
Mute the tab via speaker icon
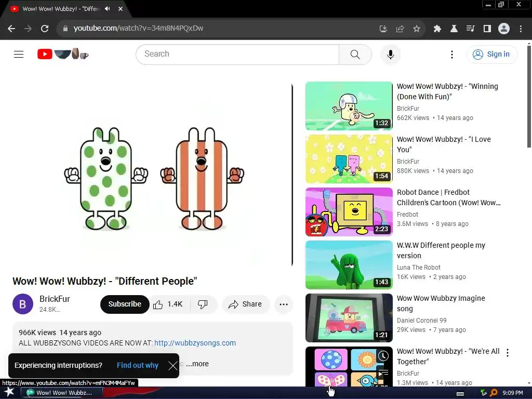(108, 9)
